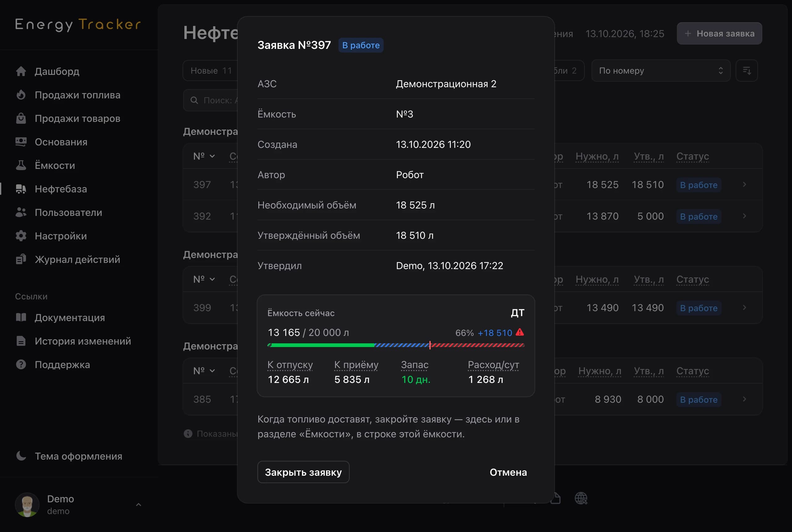This screenshot has width=792, height=532.
Task: Open request 399 row chevron
Action: point(744,307)
